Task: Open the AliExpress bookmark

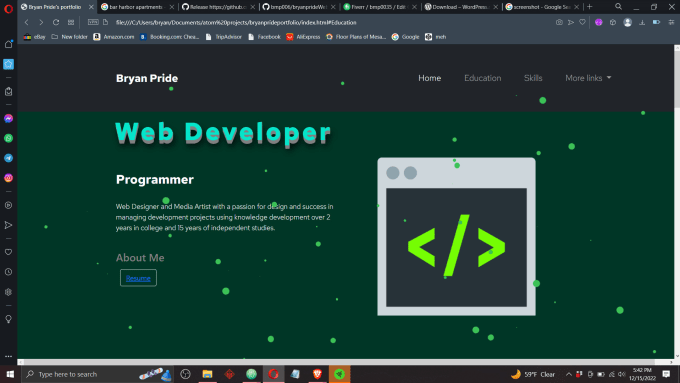Action: (x=303, y=37)
